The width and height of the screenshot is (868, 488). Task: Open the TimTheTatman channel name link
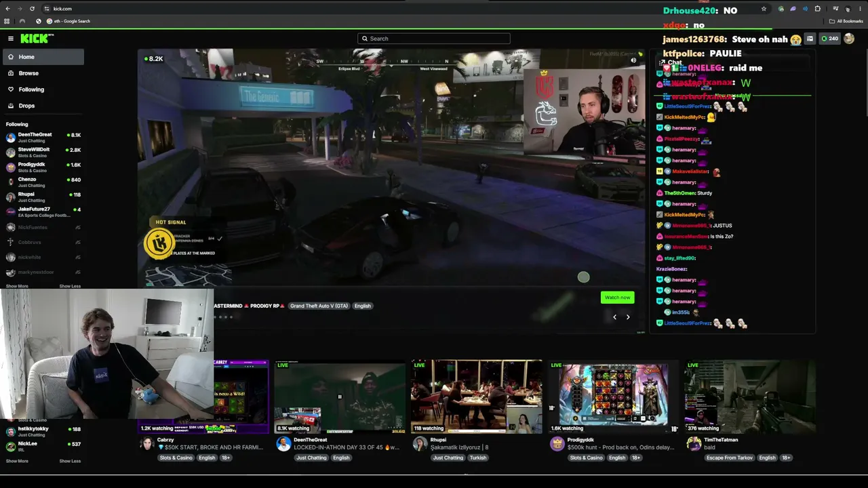coord(721,440)
